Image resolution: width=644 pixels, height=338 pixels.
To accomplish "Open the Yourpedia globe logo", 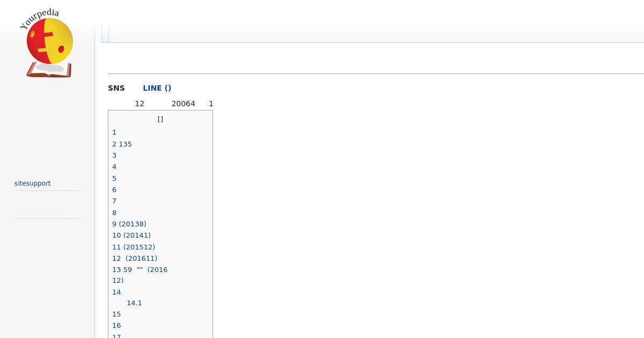I will pyautogui.click(x=47, y=43).
